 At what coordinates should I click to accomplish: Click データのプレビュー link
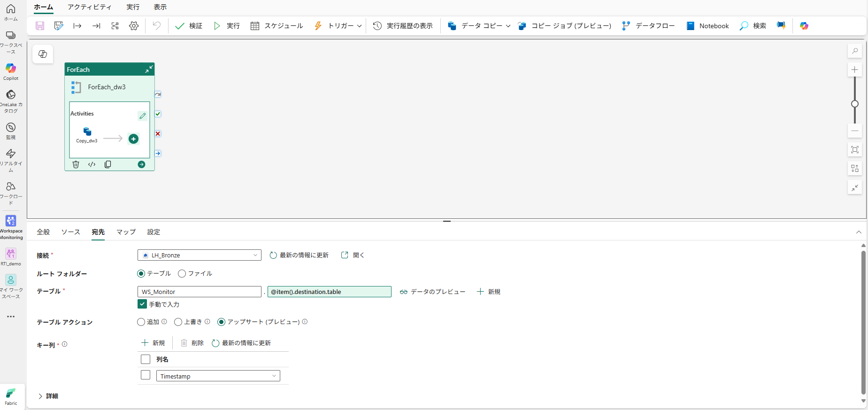point(432,292)
